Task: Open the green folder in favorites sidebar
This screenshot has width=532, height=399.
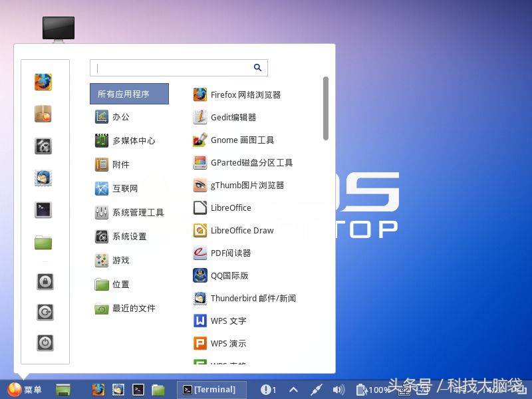Action: [43, 243]
